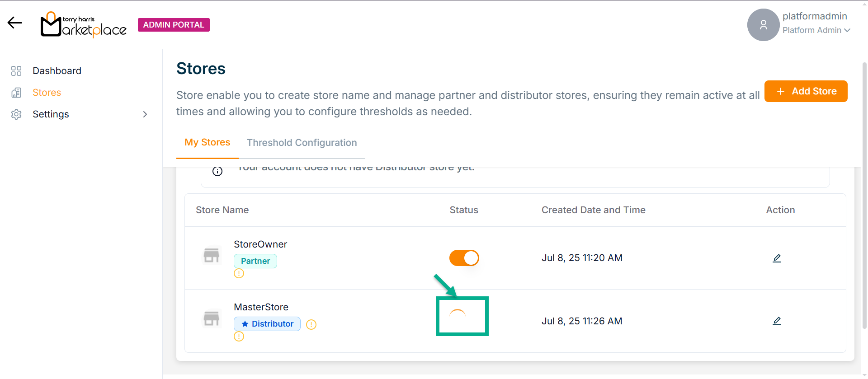Screen dimensions: 868x379
Task: Click the Add Store button
Action: tap(806, 91)
